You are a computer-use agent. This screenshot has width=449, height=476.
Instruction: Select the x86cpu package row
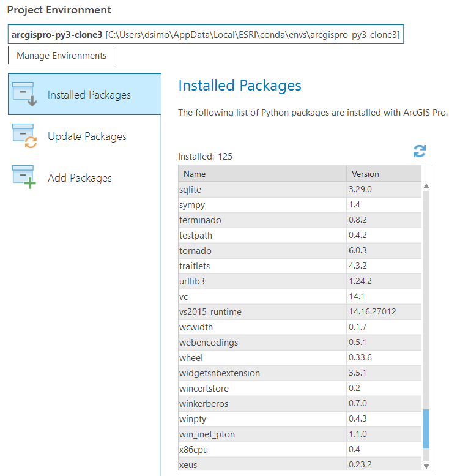tap(300, 450)
